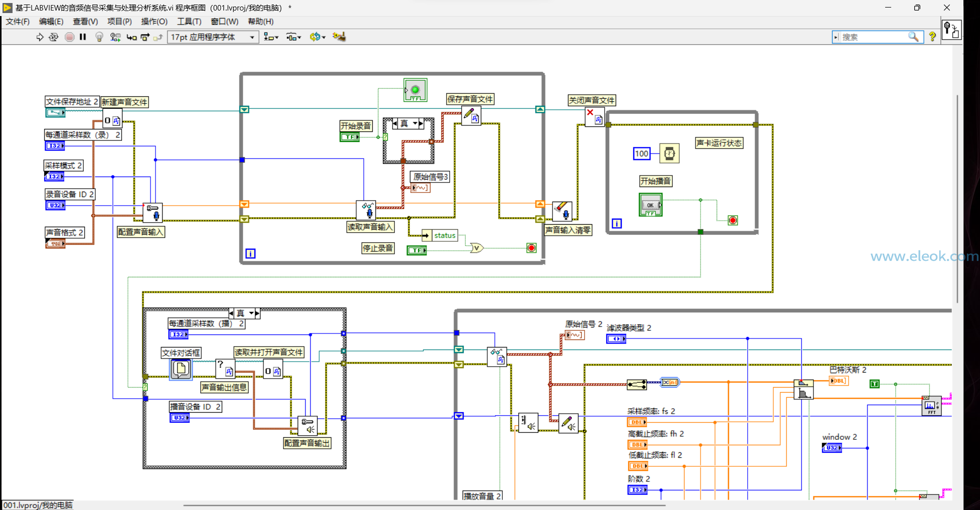
Task: Open the Reorder dropdown in the toolbar
Action: click(x=318, y=37)
